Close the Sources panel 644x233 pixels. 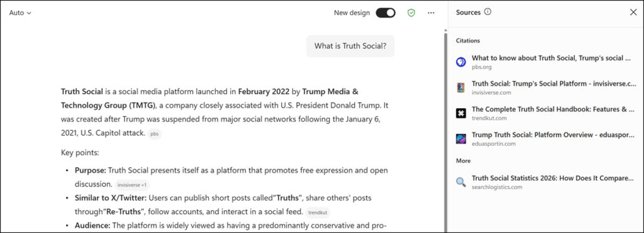pos(633,13)
